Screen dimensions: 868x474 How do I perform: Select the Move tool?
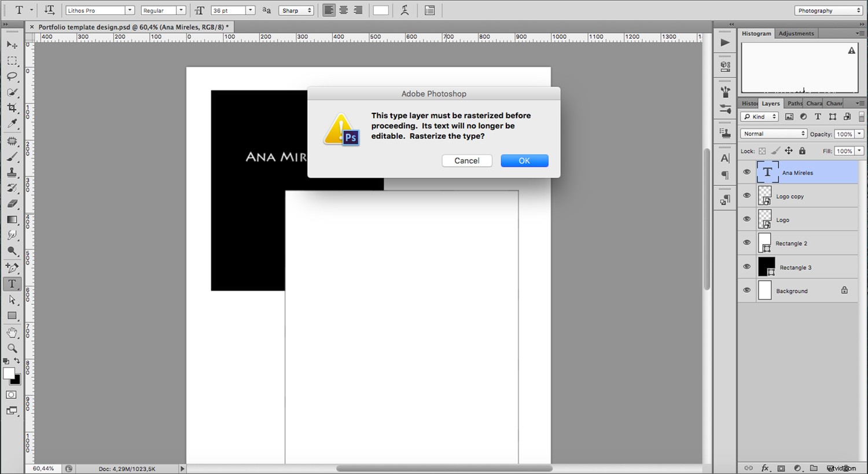point(12,45)
